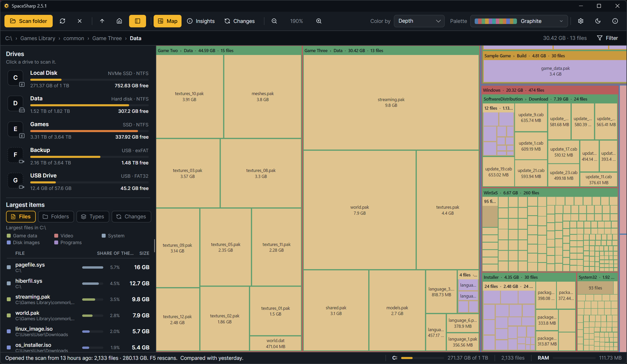Zoom out the treemap with minus magnifier
Image resolution: width=627 pixels, height=364 pixels.
274,21
